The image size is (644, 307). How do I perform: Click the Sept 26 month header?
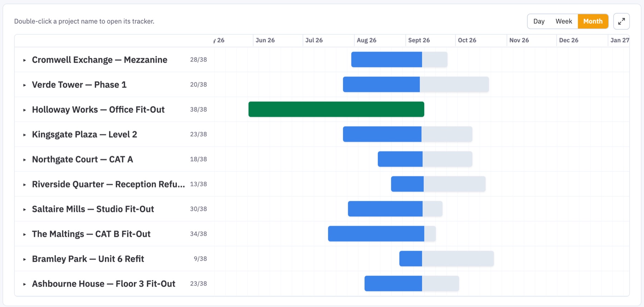[x=419, y=40]
